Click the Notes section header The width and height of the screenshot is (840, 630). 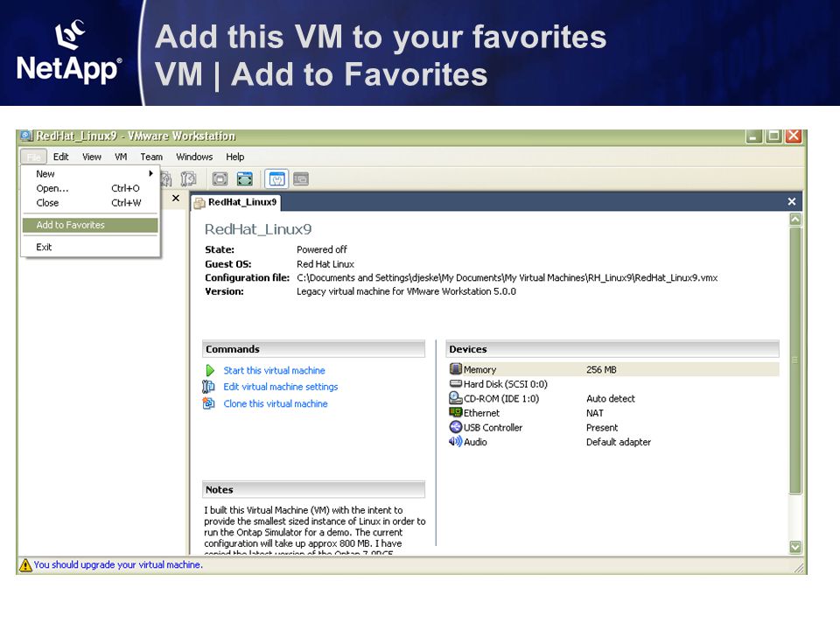tap(313, 490)
